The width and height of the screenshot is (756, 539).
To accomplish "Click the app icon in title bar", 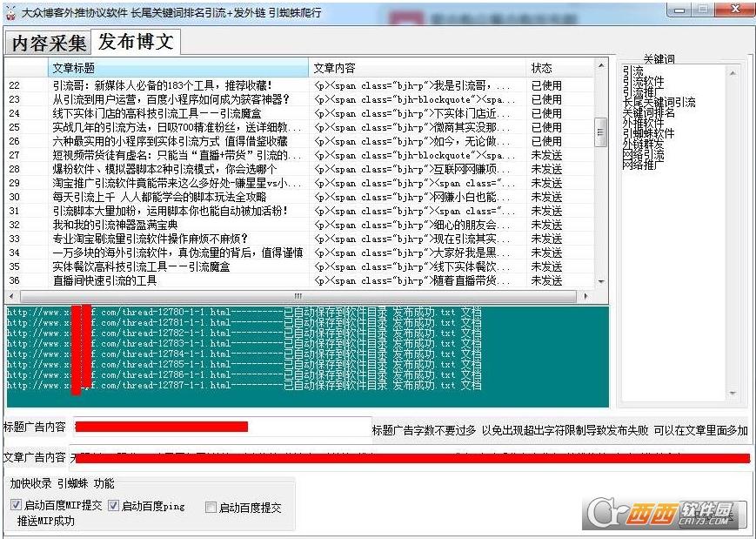I will tap(10, 13).
